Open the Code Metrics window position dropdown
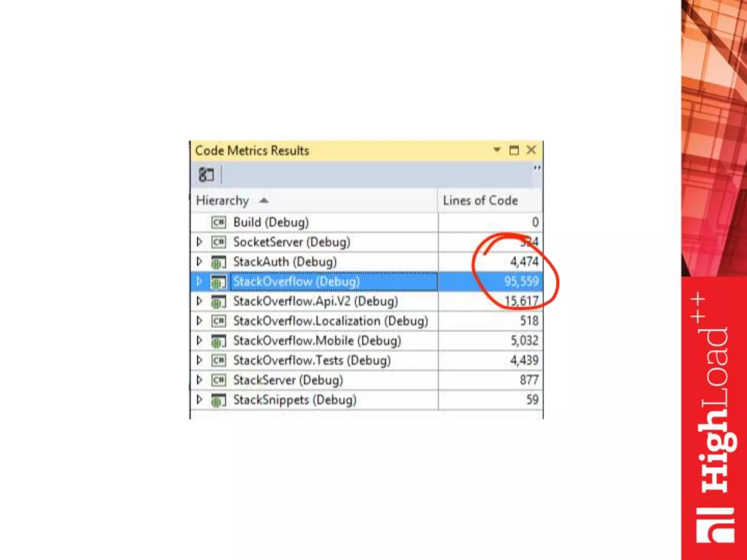747x560 pixels. pyautogui.click(x=496, y=150)
